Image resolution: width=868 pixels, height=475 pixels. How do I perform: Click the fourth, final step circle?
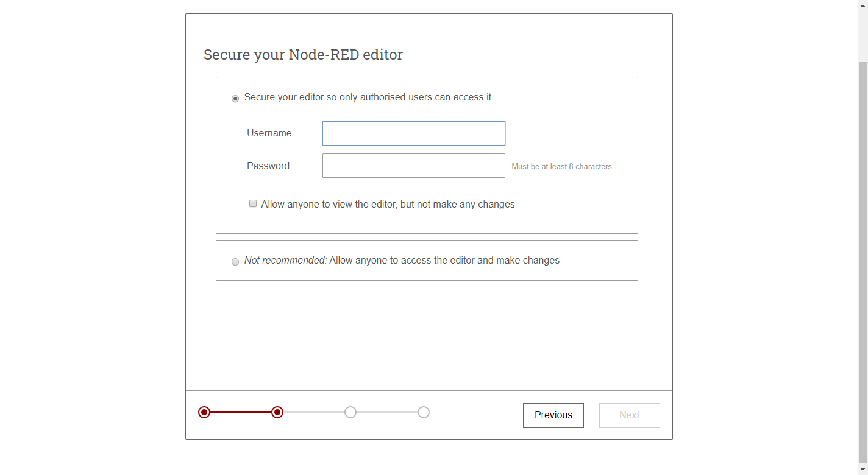[424, 412]
